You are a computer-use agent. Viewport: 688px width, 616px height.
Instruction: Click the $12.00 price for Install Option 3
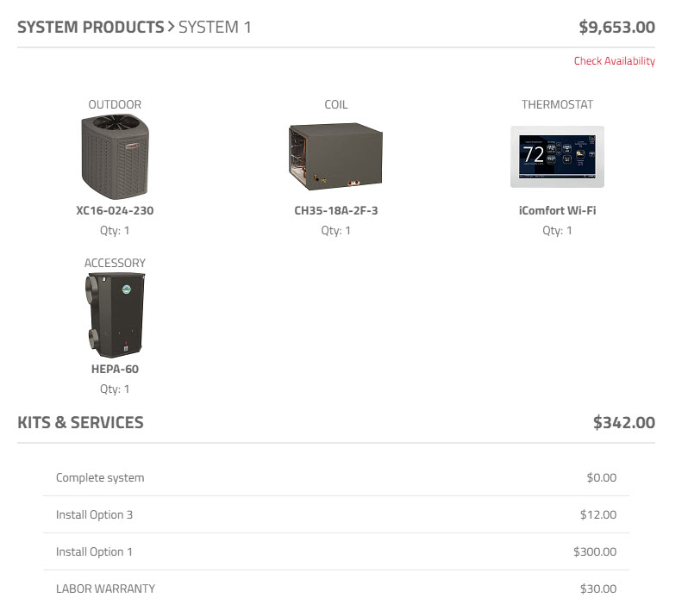[x=598, y=514]
